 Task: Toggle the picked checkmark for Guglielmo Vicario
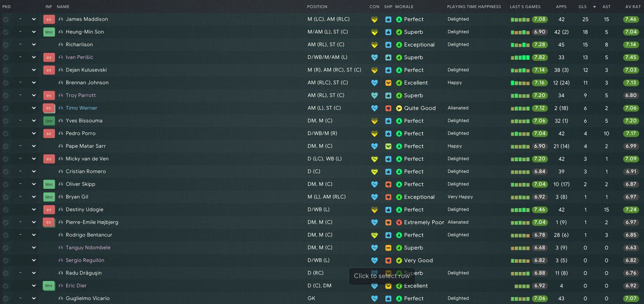6,298
